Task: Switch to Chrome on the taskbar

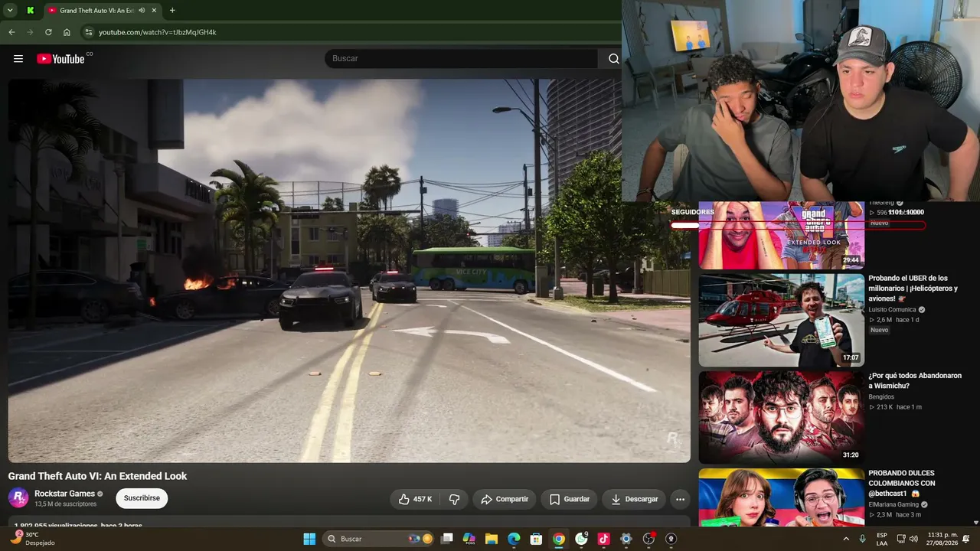Action: click(559, 539)
